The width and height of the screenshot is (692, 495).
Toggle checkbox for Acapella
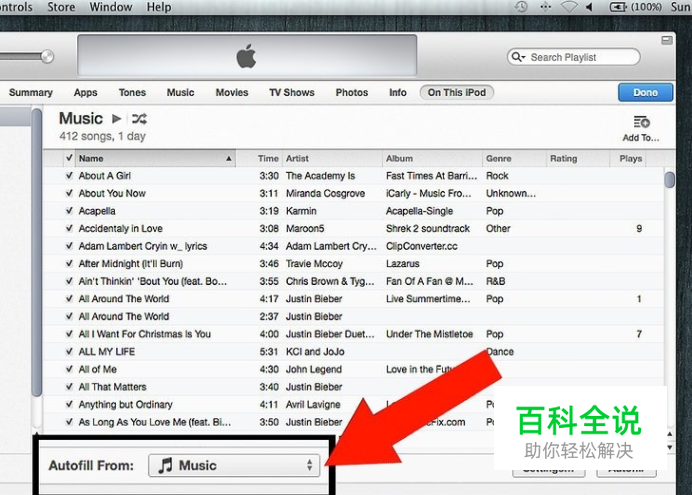[69, 210]
